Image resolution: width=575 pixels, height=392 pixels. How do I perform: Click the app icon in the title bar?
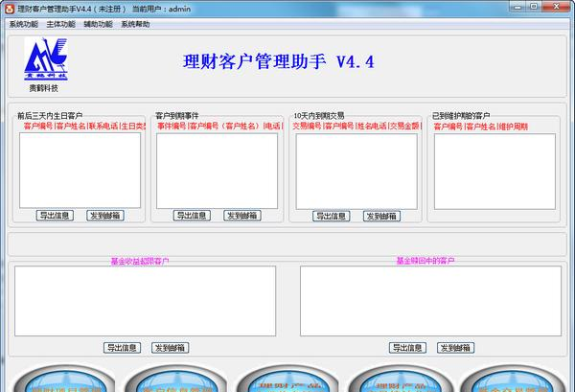click(10, 9)
